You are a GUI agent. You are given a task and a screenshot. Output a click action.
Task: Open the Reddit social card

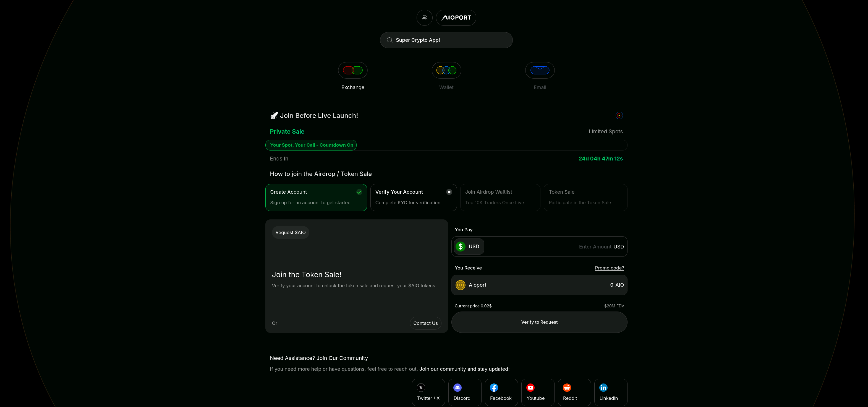pyautogui.click(x=574, y=393)
